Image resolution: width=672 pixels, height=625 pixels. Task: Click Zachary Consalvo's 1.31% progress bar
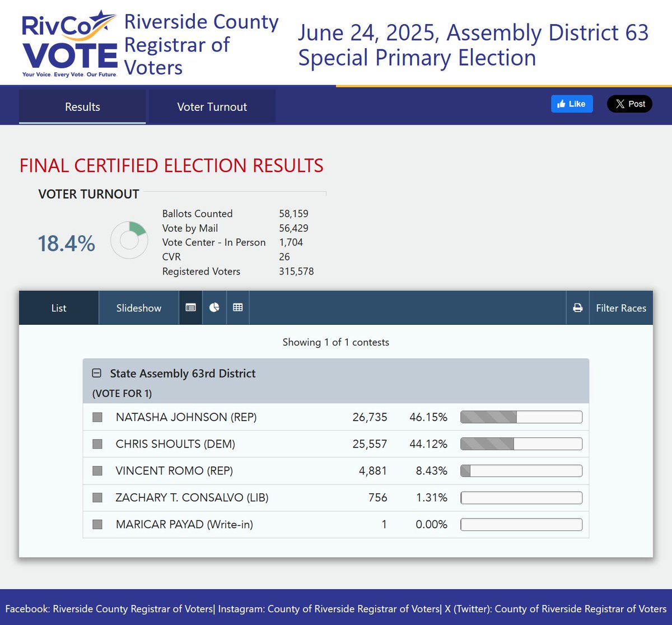pyautogui.click(x=521, y=498)
